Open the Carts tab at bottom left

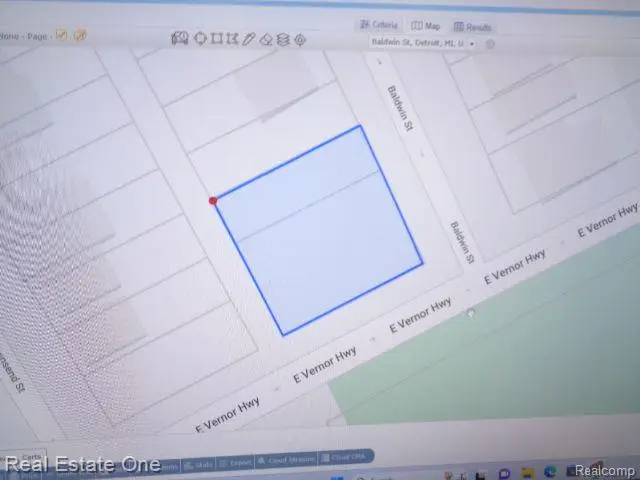tap(31, 457)
